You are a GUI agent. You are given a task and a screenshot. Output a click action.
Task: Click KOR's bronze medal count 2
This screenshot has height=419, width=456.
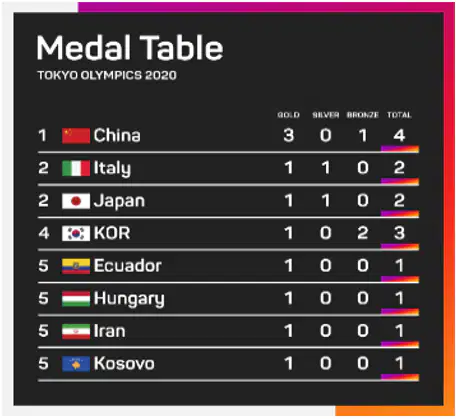coord(363,233)
